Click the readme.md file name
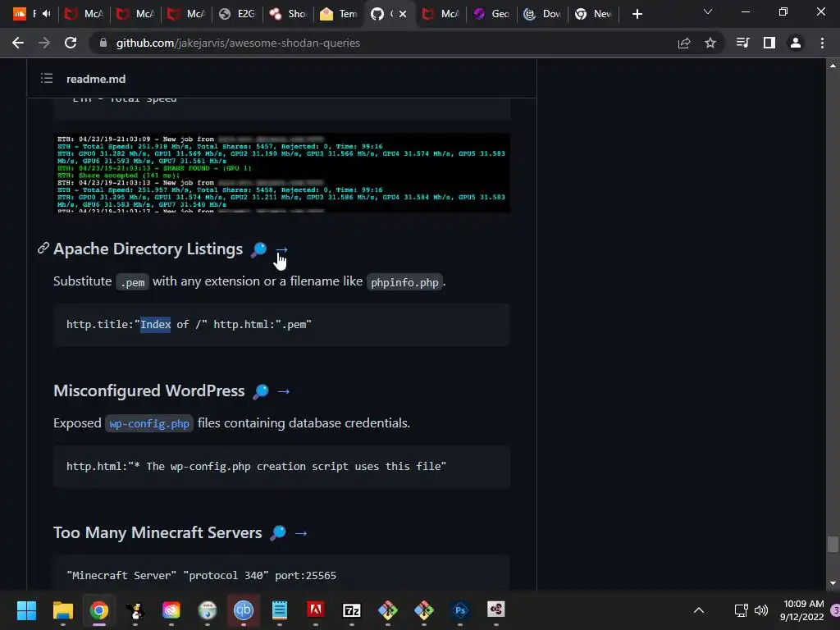 point(96,79)
